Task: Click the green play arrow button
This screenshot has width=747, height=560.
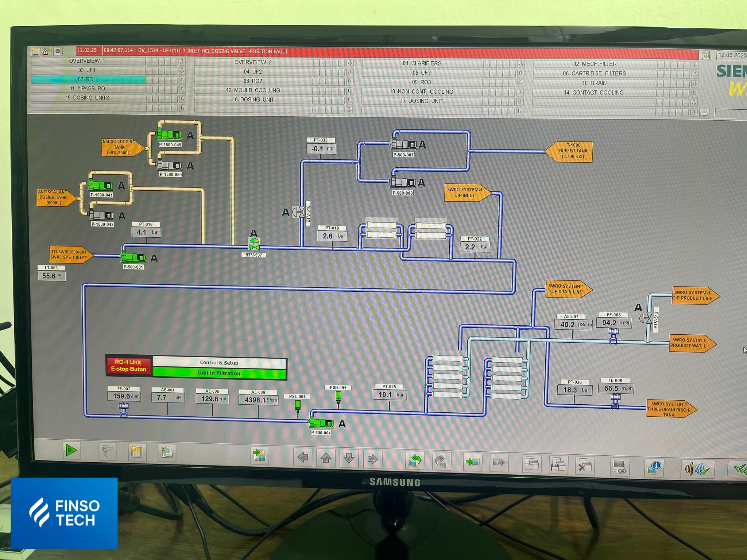Action: coord(71,450)
